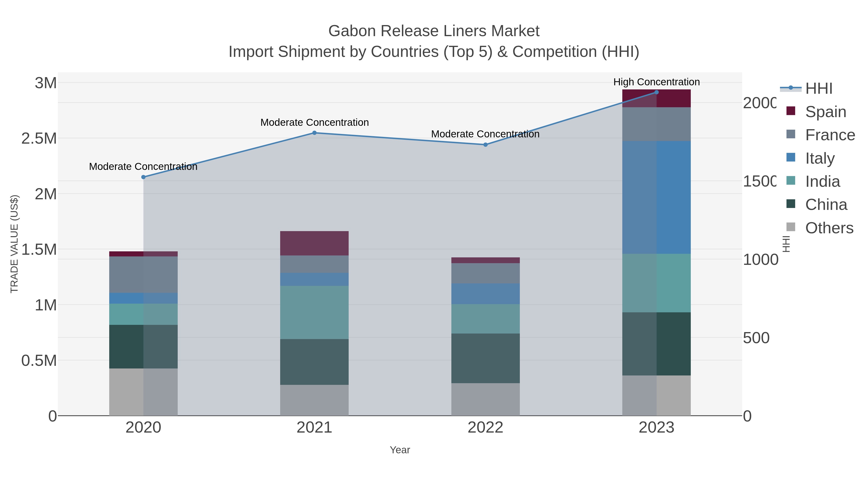The width and height of the screenshot is (868, 488).
Task: Click the 2.5M y-axis tick label
Action: pyautogui.click(x=39, y=138)
